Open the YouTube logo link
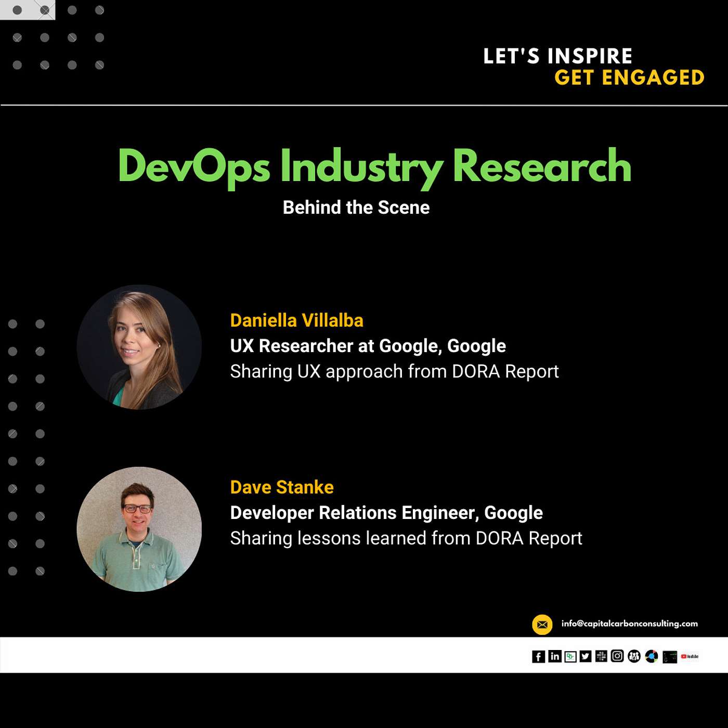 pyautogui.click(x=690, y=656)
